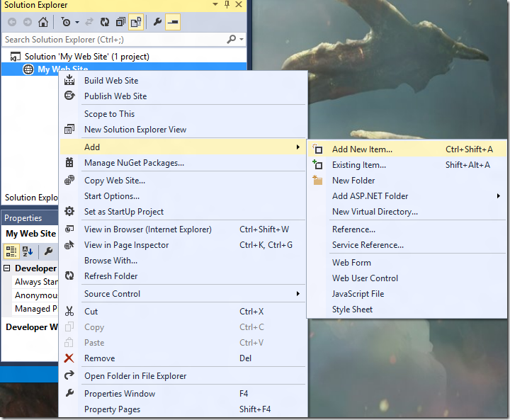This screenshot has width=510, height=420.
Task: Open the Pending Changes Filter clock icon
Action: pyautogui.click(x=66, y=22)
